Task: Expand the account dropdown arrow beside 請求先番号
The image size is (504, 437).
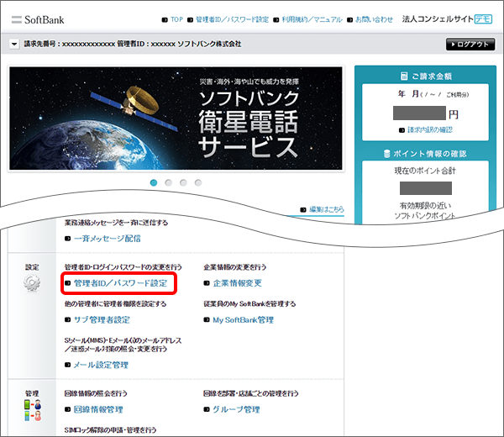Action: 14,44
